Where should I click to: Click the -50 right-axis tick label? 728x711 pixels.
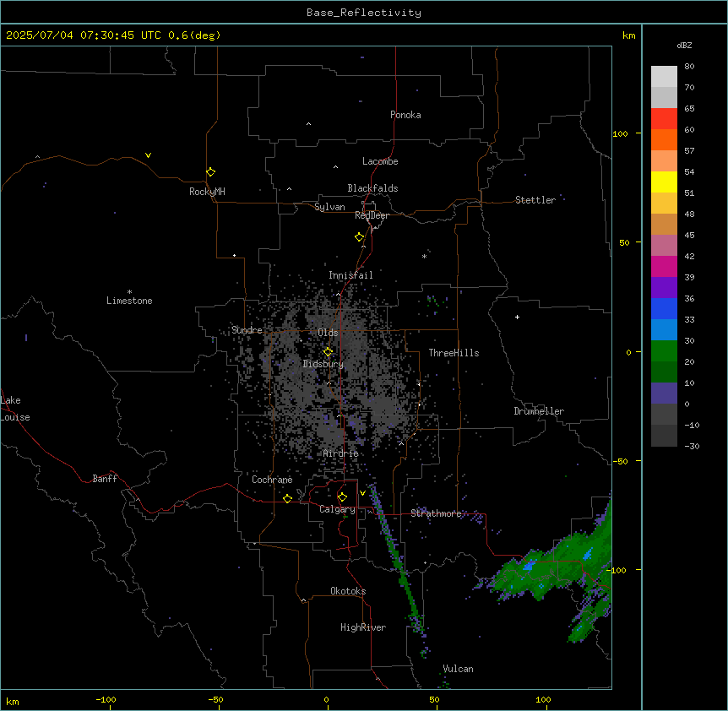(620, 461)
